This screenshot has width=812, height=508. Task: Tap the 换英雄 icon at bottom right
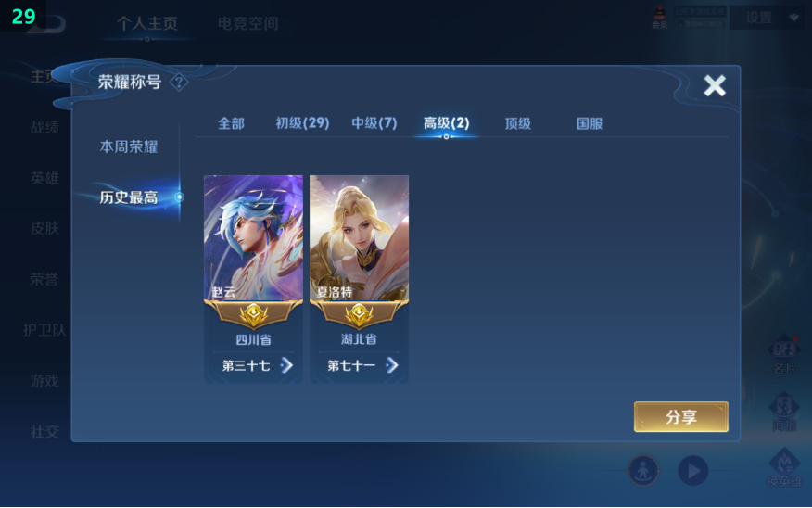tap(784, 467)
